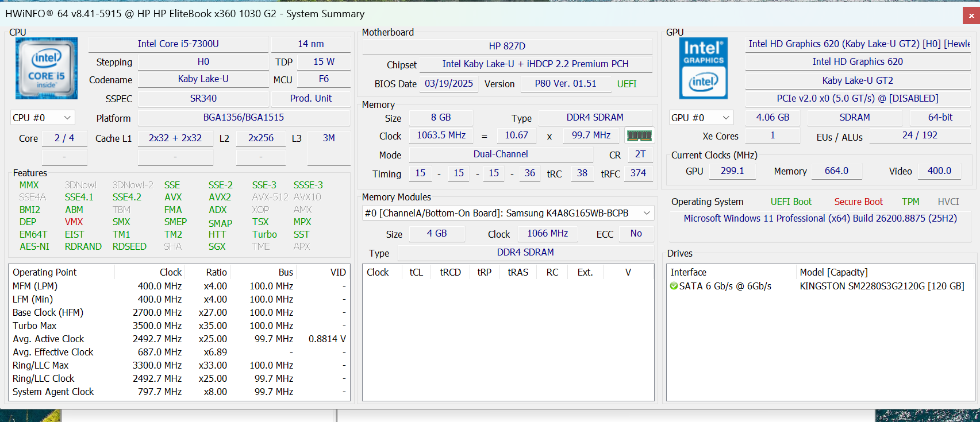Click the L2 cache value 2x256
The width and height of the screenshot is (980, 422).
tap(261, 138)
